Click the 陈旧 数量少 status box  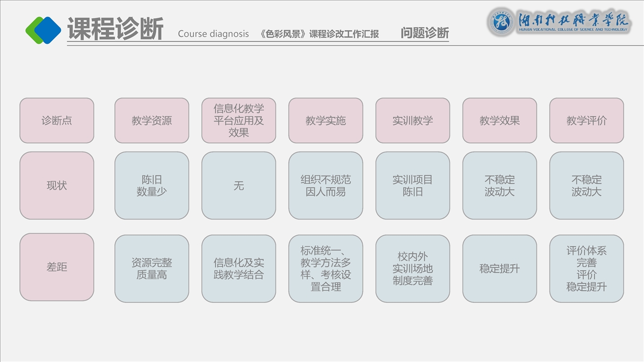pos(152,186)
